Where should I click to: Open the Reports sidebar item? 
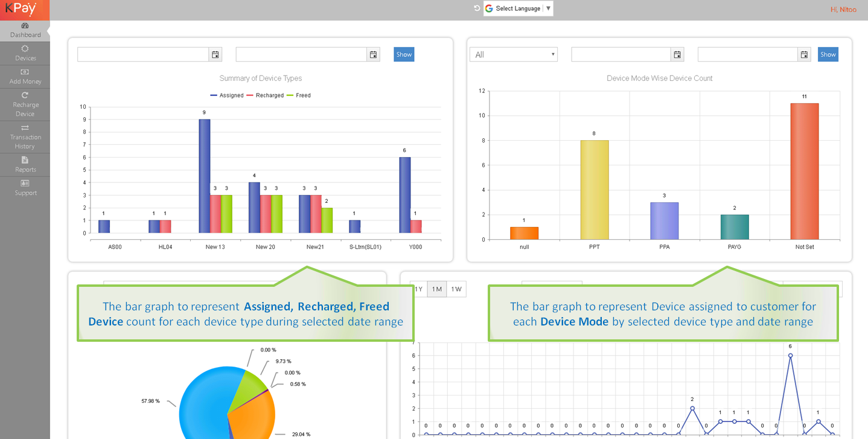click(25, 165)
